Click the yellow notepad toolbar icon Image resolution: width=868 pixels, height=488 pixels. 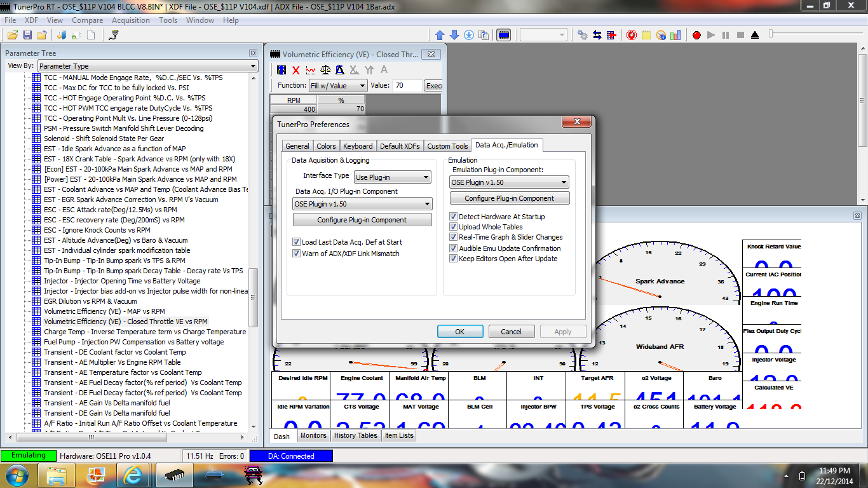[646, 35]
